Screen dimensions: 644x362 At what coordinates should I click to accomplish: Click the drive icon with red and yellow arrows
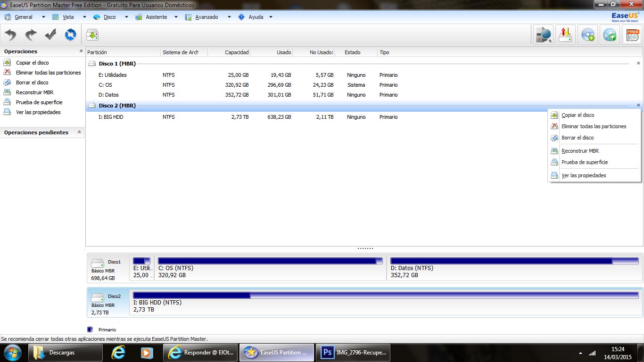coord(565,35)
